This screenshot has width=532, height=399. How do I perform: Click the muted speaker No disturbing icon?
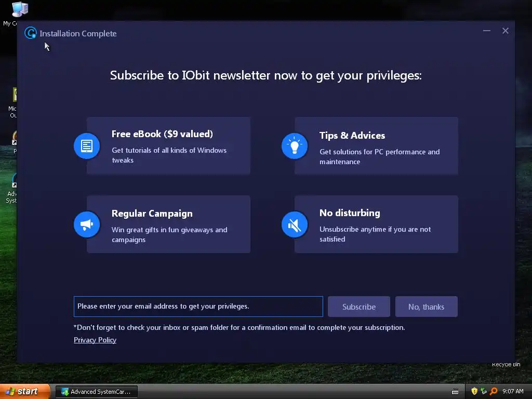click(295, 224)
